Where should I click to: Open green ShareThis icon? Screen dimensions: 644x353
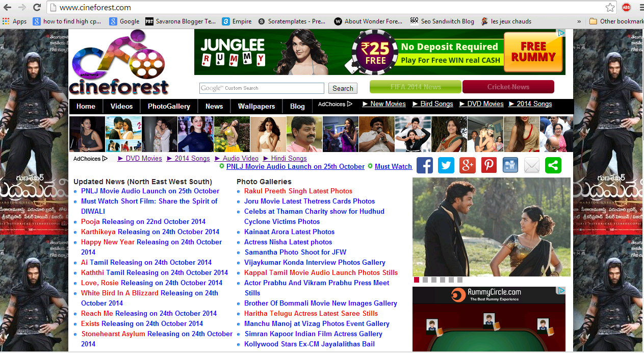[x=553, y=165]
